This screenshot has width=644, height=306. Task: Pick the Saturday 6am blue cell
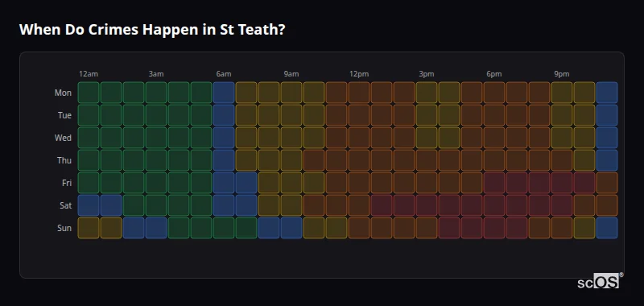coord(224,205)
